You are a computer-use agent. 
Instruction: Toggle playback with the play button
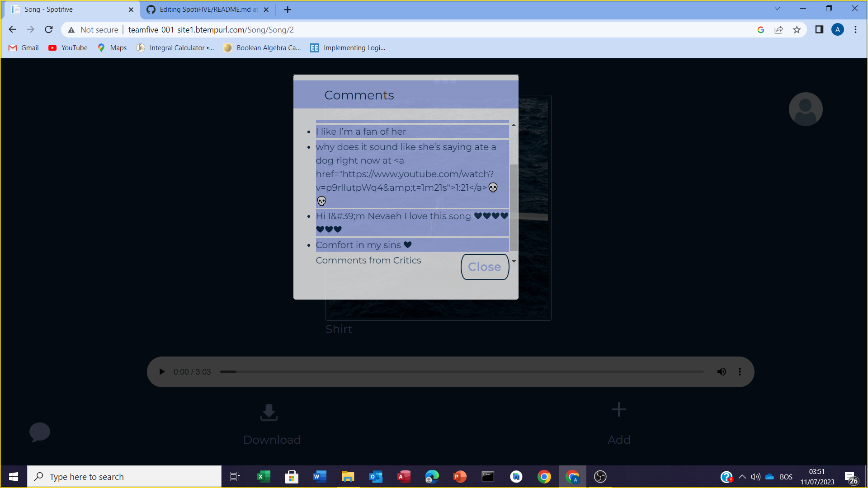(161, 371)
